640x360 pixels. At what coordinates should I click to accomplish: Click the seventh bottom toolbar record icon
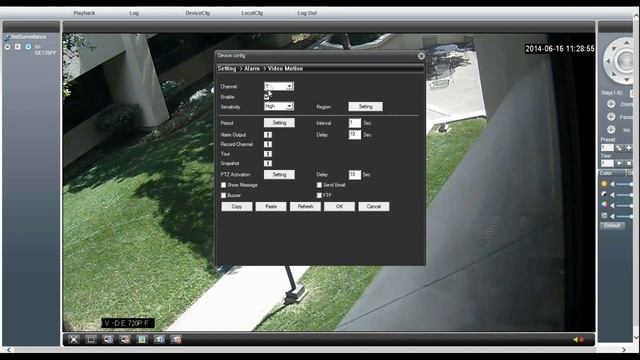click(x=176, y=339)
